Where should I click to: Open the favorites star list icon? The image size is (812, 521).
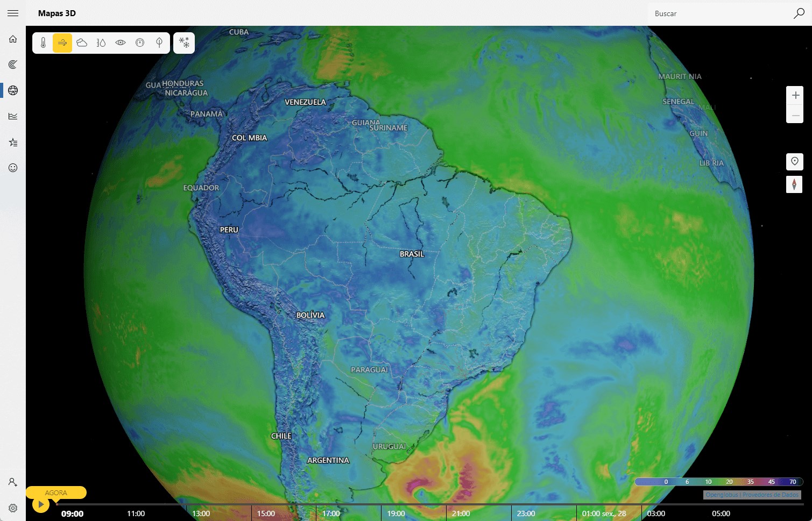click(13, 142)
